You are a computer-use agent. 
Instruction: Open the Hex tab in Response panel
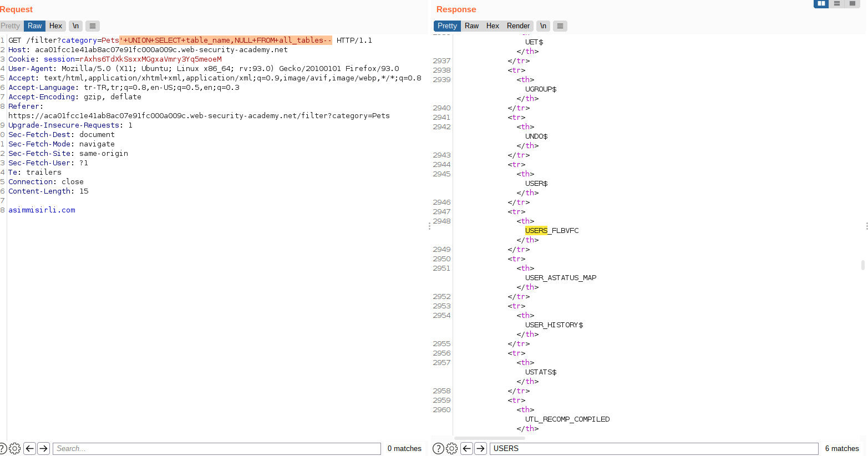click(493, 26)
